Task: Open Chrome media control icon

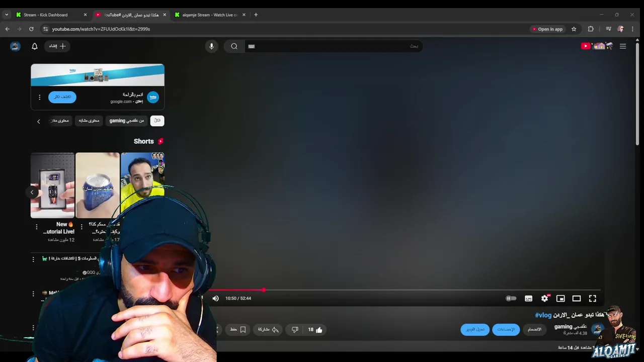Action: (x=608, y=29)
